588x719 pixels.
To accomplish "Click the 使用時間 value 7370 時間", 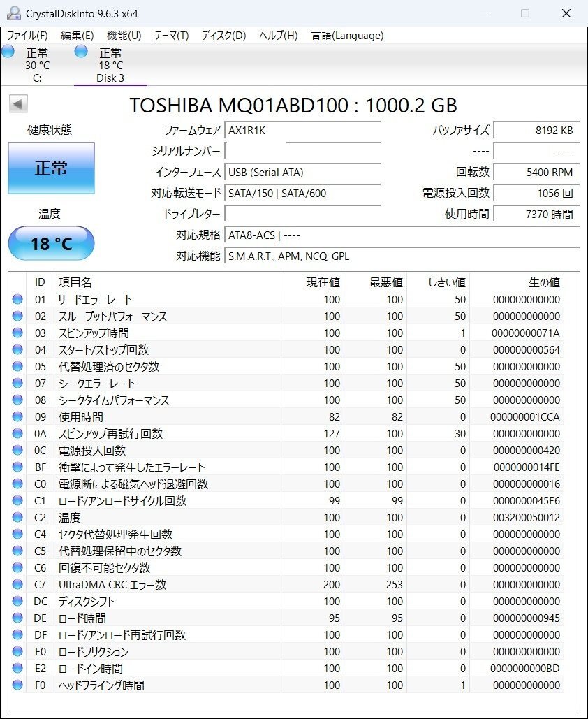I will coord(536,214).
